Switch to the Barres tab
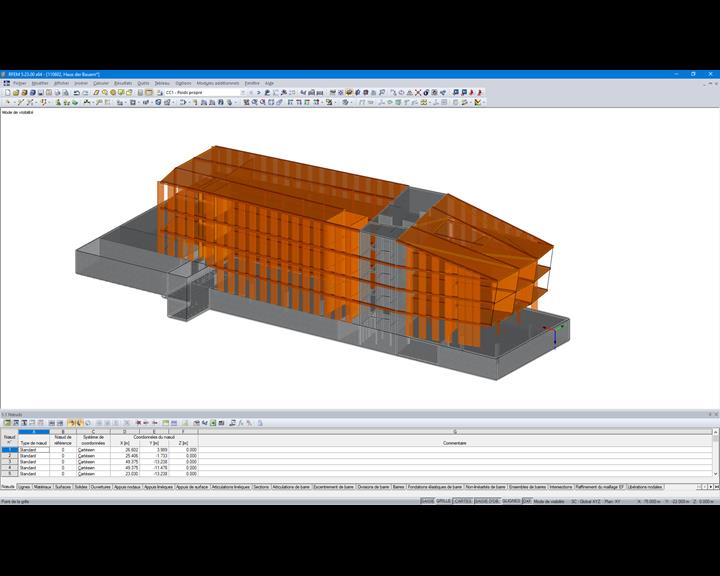 click(399, 486)
